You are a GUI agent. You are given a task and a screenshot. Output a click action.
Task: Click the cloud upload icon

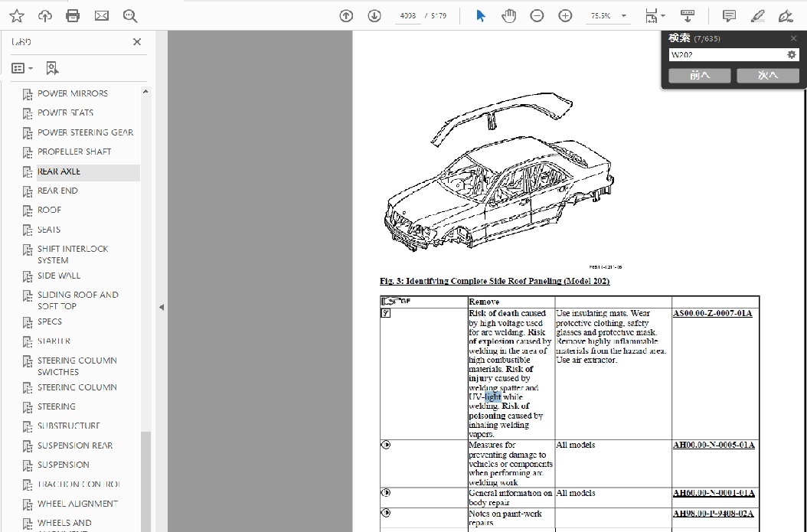tap(45, 16)
